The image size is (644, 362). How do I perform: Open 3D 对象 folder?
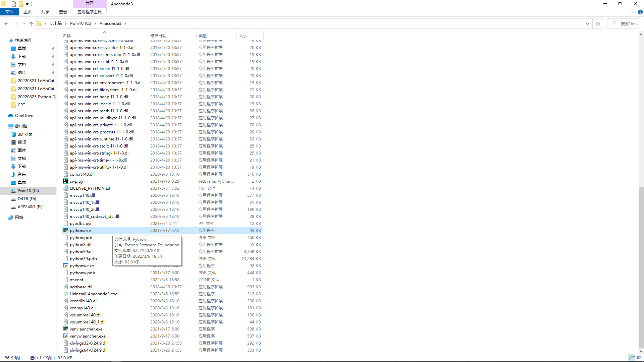click(x=25, y=134)
